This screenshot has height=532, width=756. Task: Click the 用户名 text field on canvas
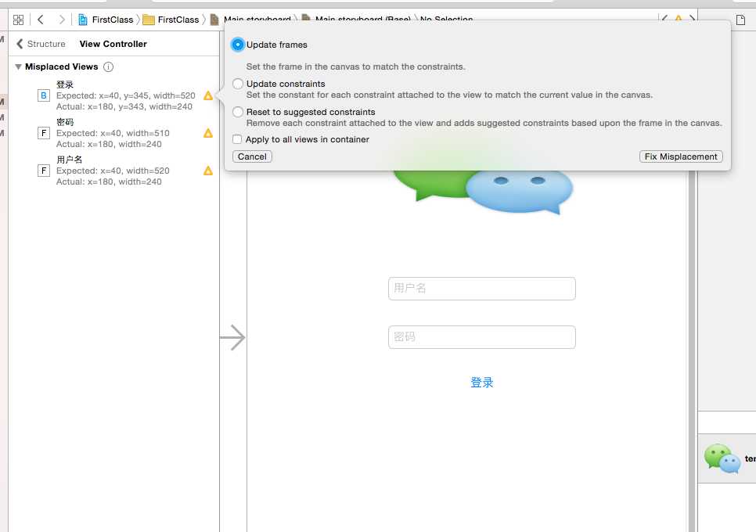[x=481, y=289]
